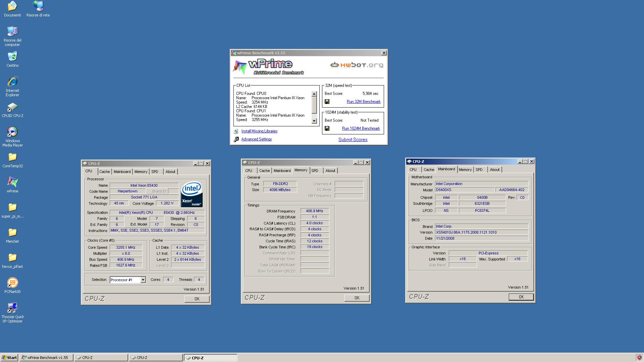
Task: Open Memory tab in CPU-Z Mainboard window
Action: click(465, 170)
